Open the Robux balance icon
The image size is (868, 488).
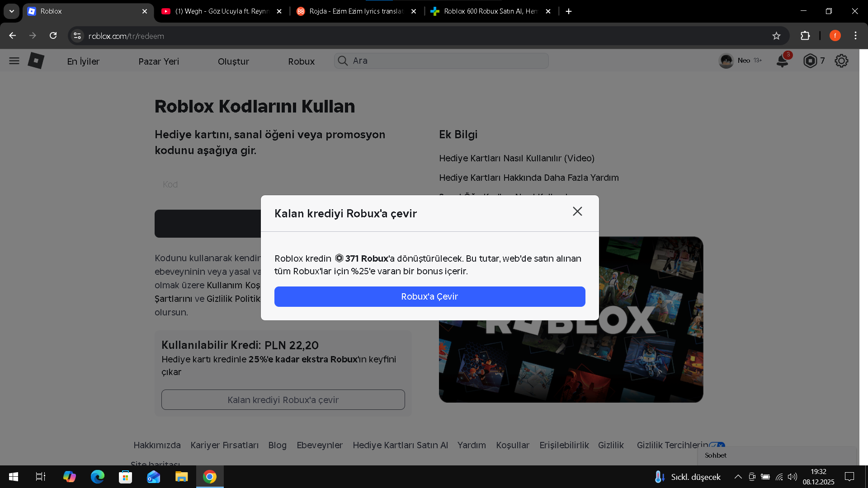810,61
